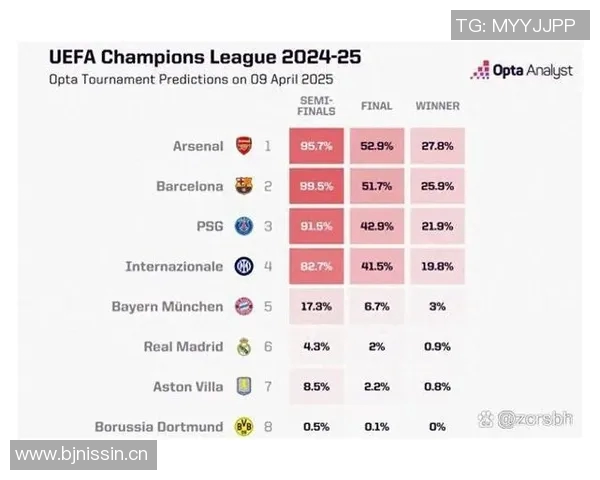The image size is (600, 480).
Task: Select the SEMI-FINALS column header
Action: (x=317, y=105)
